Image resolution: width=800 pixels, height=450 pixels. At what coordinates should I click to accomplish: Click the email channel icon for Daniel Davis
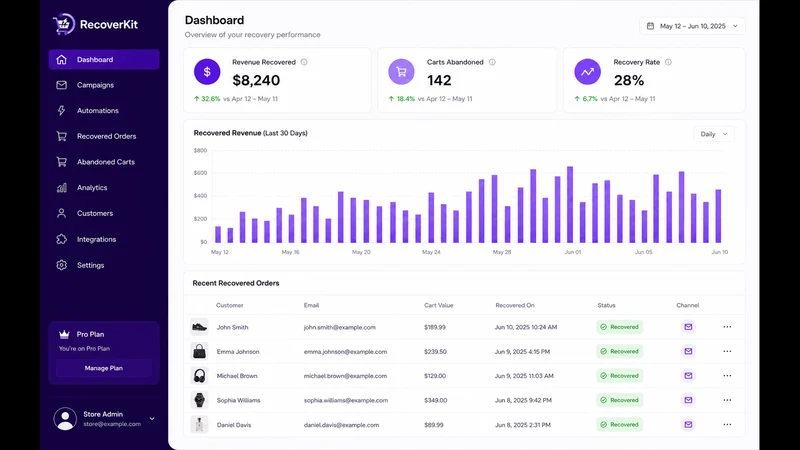688,424
